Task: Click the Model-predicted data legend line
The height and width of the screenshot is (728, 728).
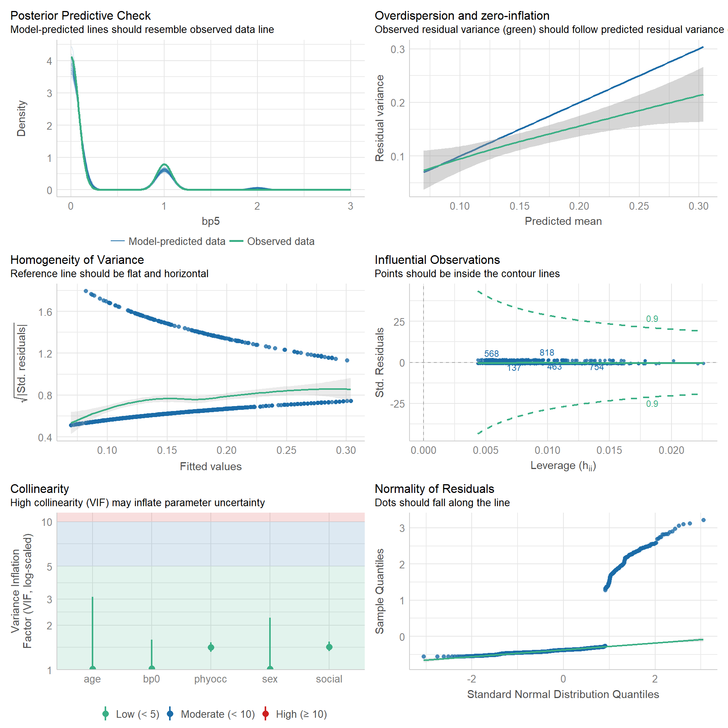Action: click(x=118, y=241)
